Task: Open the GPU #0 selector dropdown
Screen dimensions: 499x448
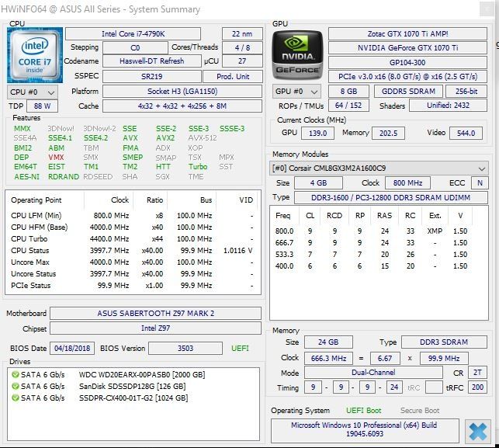Action: [x=296, y=92]
